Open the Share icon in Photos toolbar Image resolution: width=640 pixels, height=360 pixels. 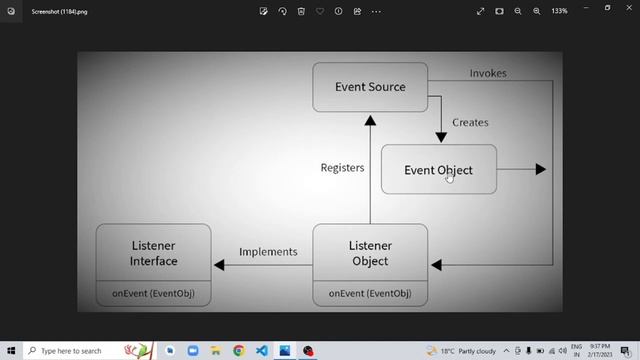[357, 11]
